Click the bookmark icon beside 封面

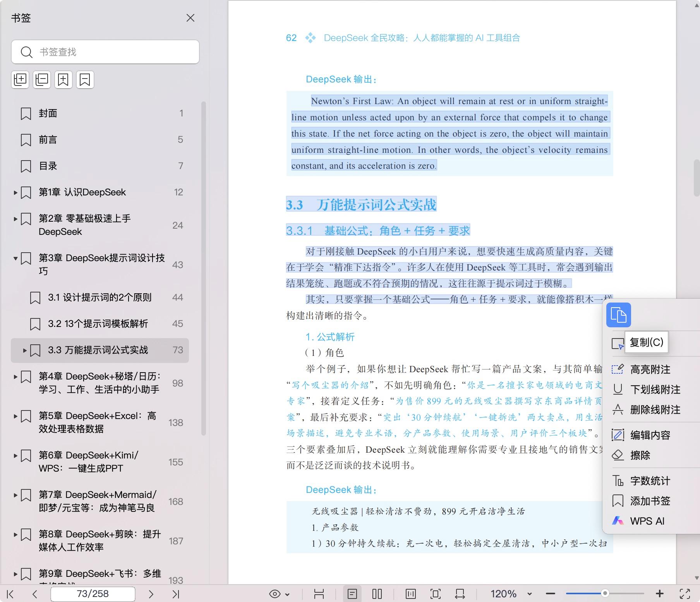(26, 114)
